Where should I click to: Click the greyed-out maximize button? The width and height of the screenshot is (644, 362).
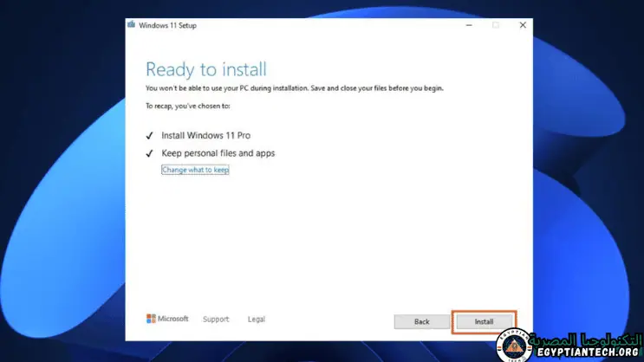496,25
